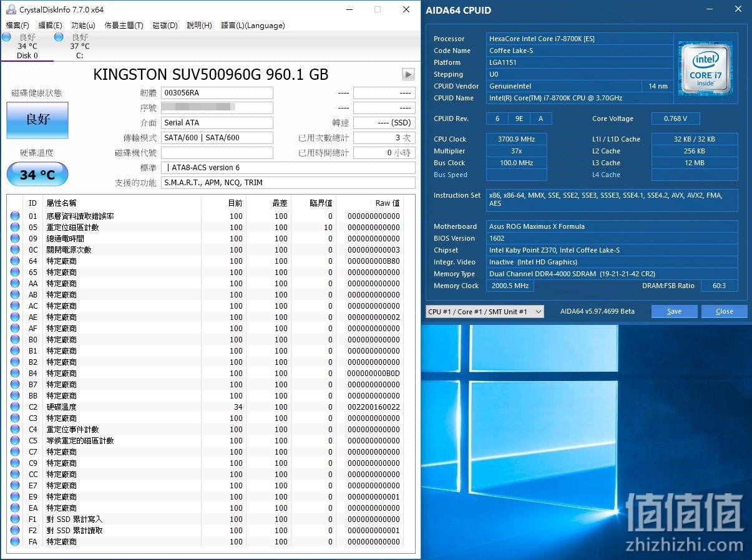This screenshot has width=752, height=560.
Task: Open the 功能(u) menu
Action: [x=83, y=26]
